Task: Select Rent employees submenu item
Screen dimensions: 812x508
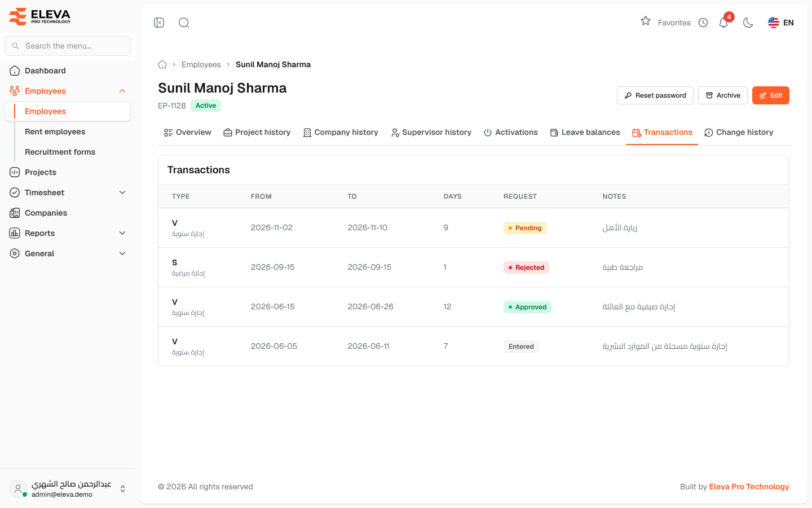Action: 55,132
